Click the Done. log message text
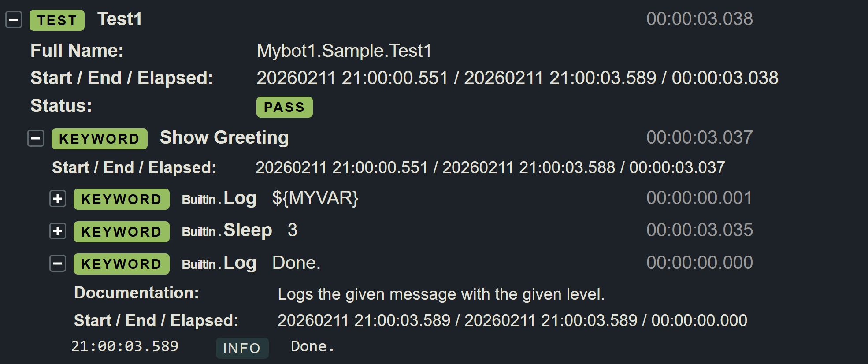This screenshot has width=868, height=364. [x=312, y=347]
